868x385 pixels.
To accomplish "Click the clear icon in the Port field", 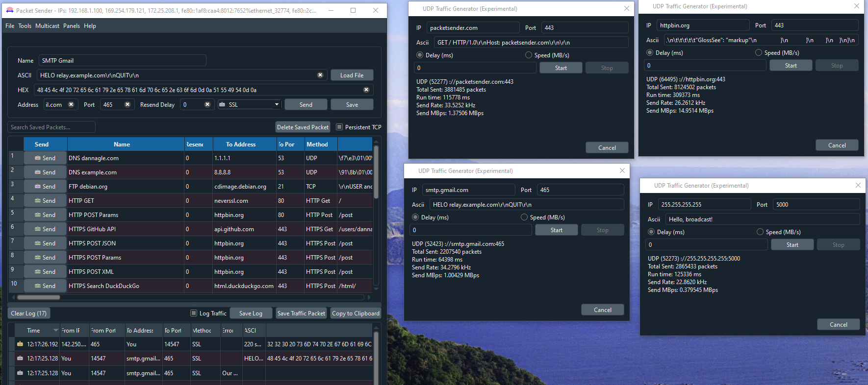I will point(128,104).
